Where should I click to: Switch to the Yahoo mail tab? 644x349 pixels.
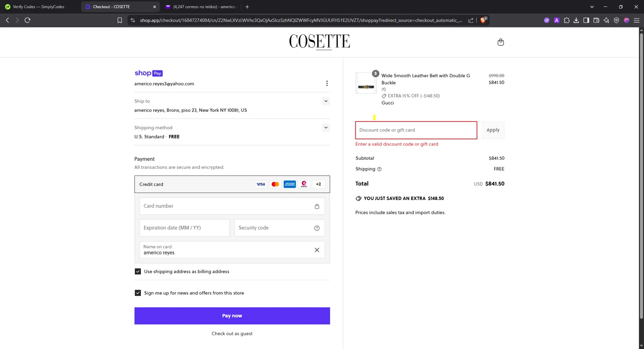(x=201, y=7)
